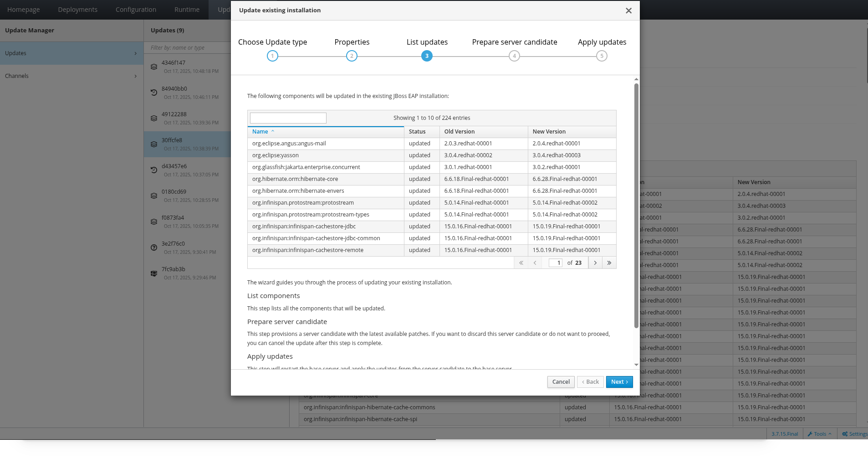Image resolution: width=868 pixels, height=474 pixels.
Task: Click the dialog's vertical scrollbar thumb
Action: [636, 205]
